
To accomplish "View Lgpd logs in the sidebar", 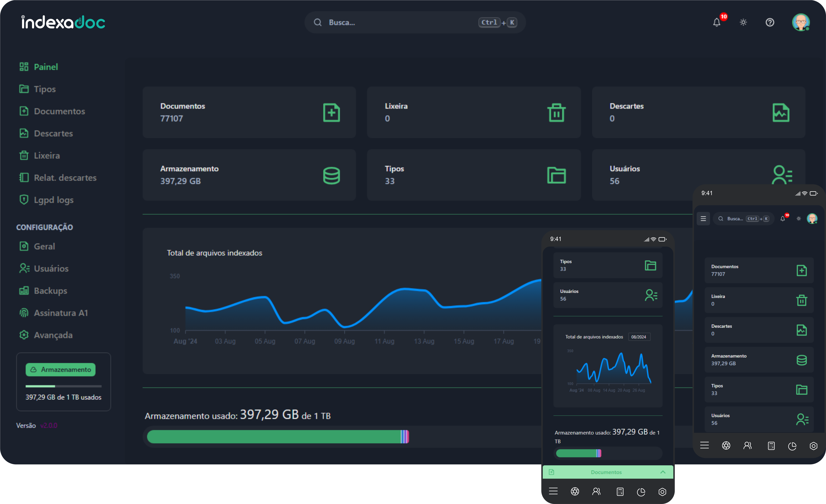I will point(54,200).
